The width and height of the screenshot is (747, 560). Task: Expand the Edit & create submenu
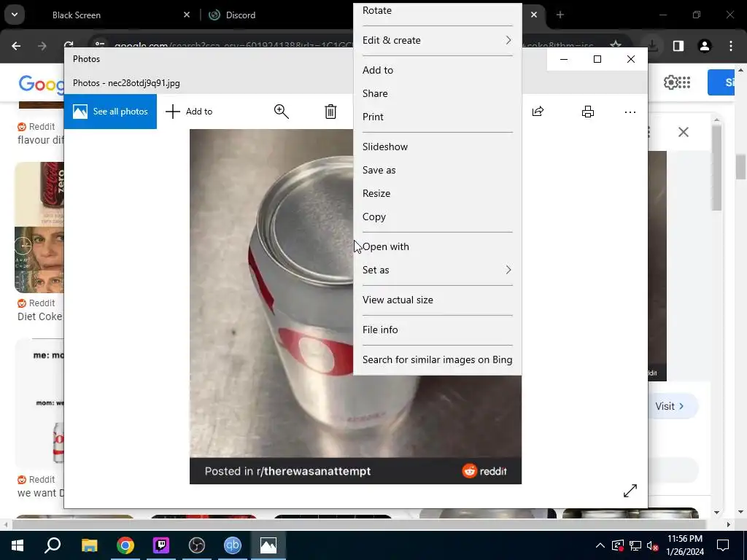point(437,41)
